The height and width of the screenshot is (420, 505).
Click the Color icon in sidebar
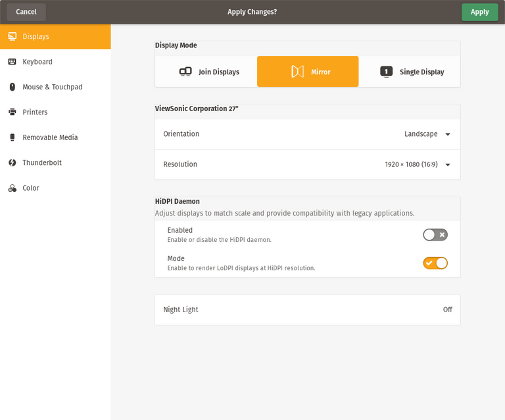12,188
